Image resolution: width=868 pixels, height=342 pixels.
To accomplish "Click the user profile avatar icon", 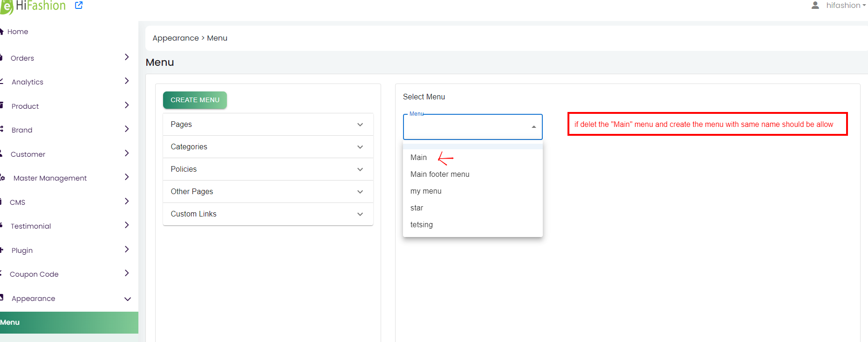I will click(815, 6).
